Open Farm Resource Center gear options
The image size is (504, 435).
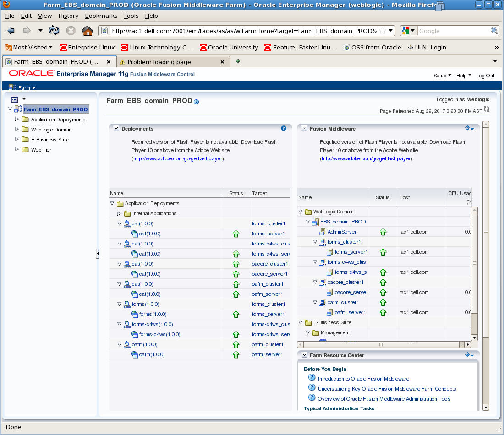[x=469, y=355]
